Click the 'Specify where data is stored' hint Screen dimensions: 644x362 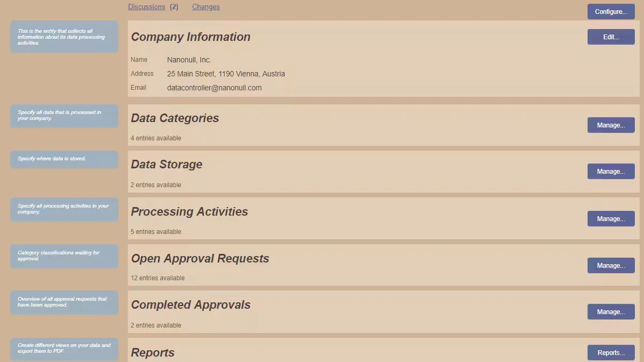coord(64,159)
